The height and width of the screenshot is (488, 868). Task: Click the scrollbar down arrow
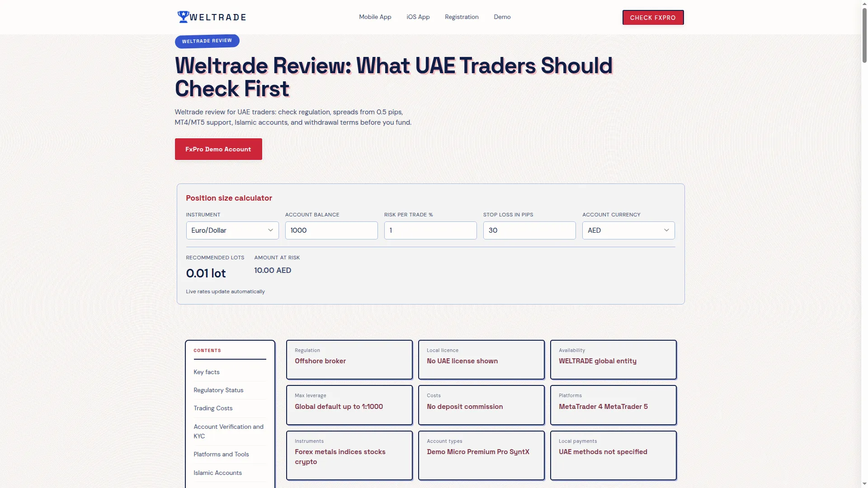coord(864,484)
